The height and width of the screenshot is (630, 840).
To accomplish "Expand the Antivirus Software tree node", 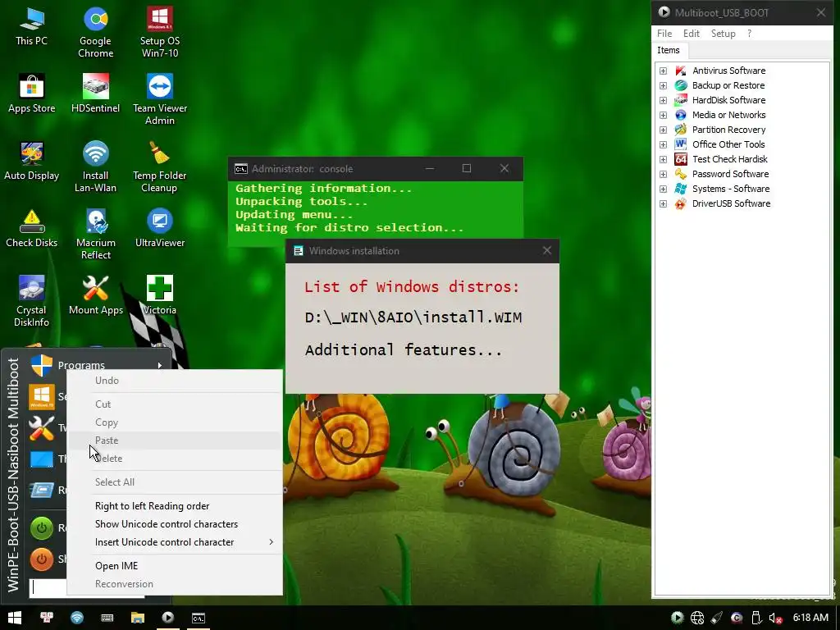I will [663, 71].
